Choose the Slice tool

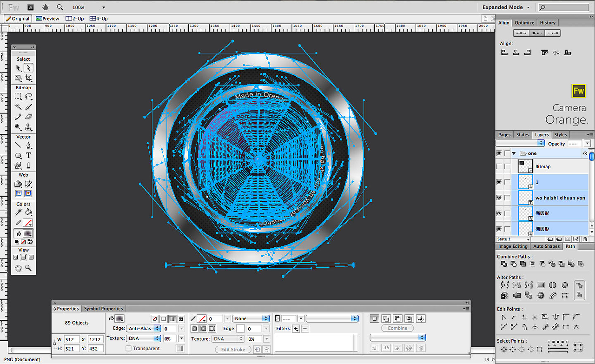point(28,184)
